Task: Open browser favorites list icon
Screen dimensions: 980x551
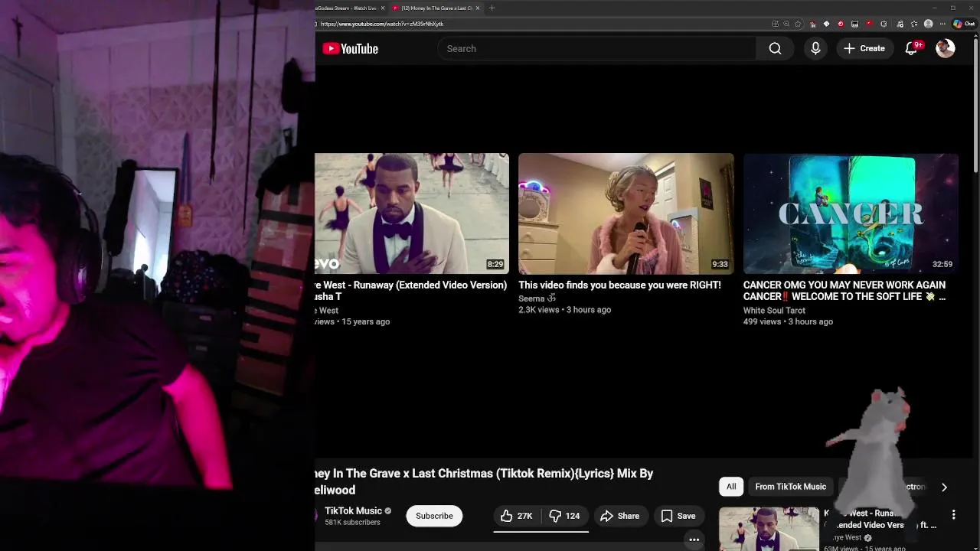Action: (913, 24)
